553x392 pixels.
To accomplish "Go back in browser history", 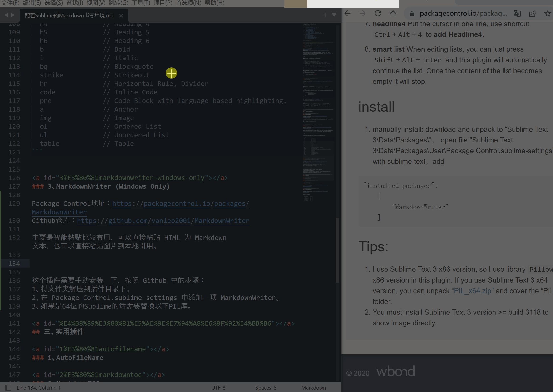I will (x=347, y=14).
